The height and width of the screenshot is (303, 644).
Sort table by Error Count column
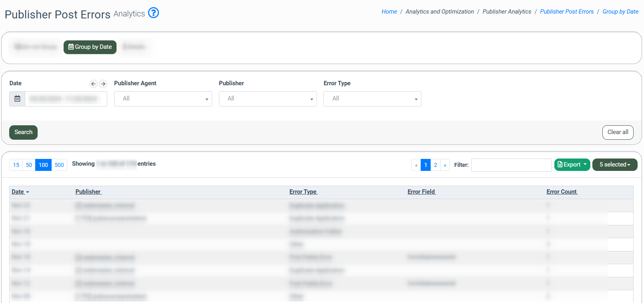562,192
